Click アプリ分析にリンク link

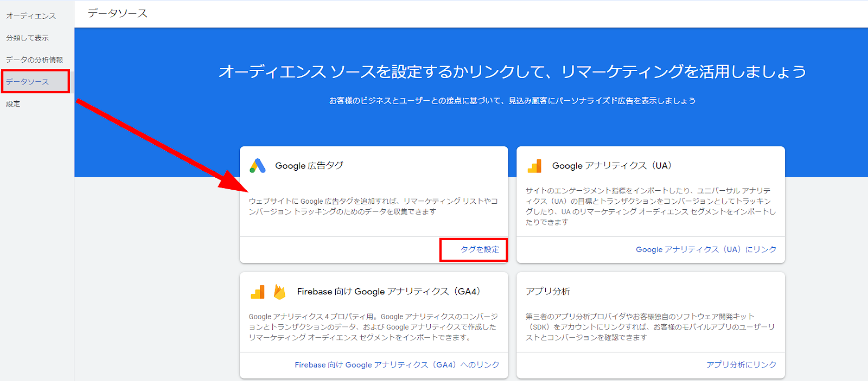pyautogui.click(x=741, y=365)
